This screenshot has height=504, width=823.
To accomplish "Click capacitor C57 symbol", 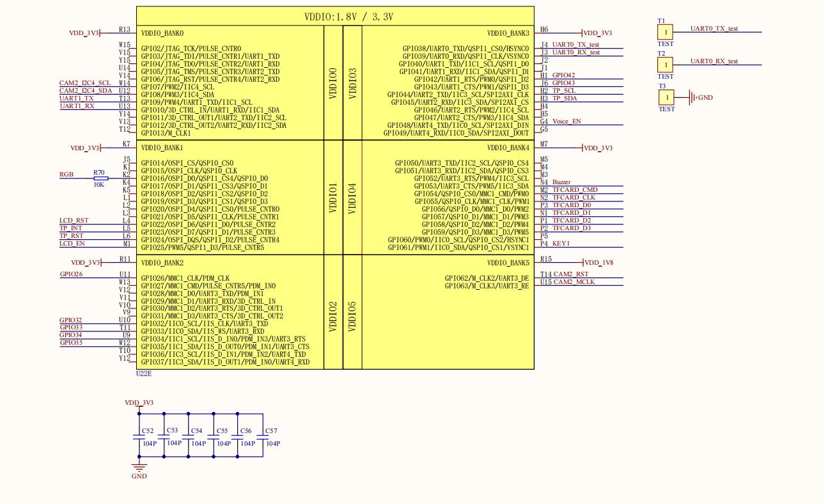I will [x=263, y=436].
